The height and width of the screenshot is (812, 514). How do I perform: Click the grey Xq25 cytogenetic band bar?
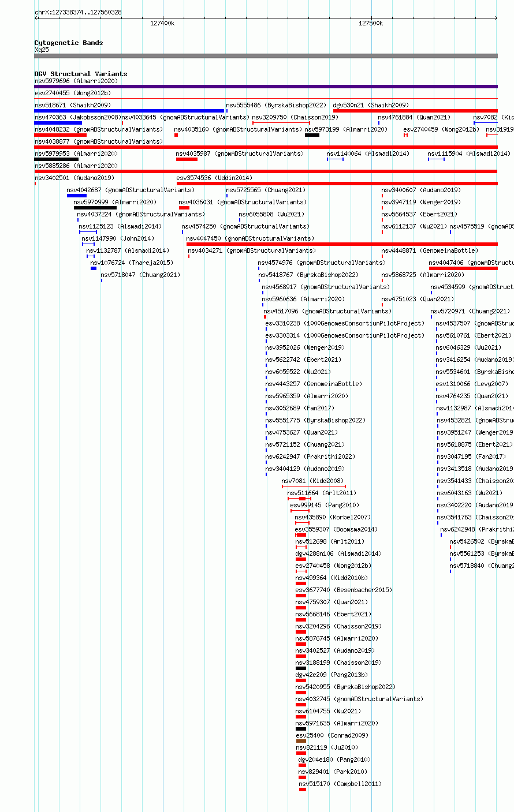(266, 56)
